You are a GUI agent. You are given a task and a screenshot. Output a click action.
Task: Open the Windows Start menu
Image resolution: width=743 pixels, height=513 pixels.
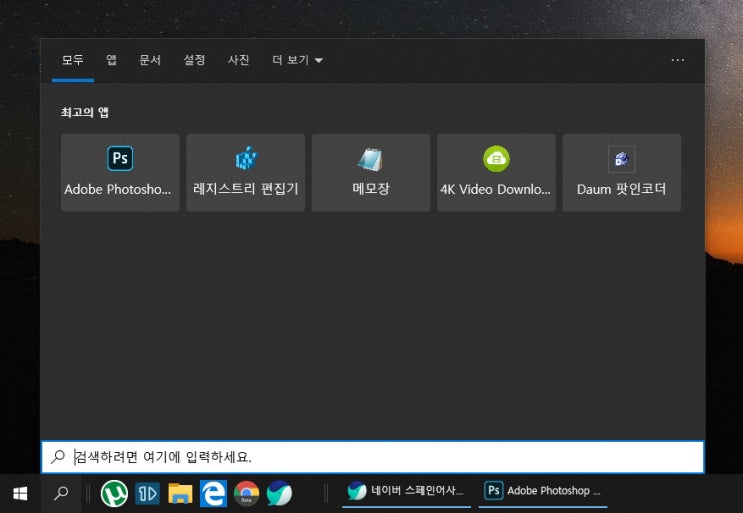pyautogui.click(x=20, y=494)
